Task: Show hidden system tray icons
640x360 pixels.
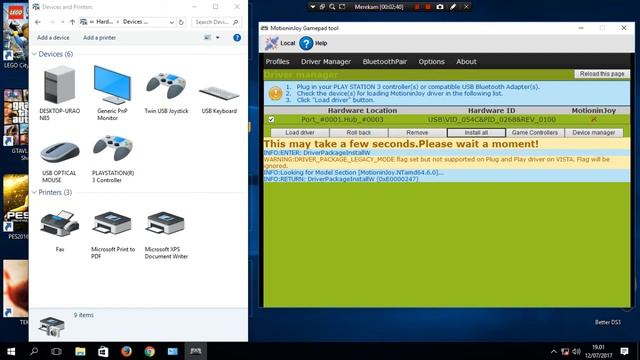Action: point(553,351)
